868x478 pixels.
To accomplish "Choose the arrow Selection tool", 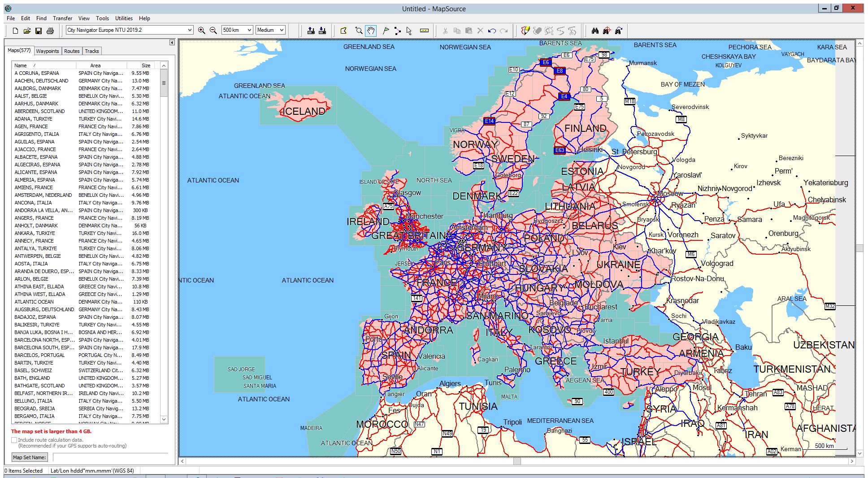I will pyautogui.click(x=409, y=30).
